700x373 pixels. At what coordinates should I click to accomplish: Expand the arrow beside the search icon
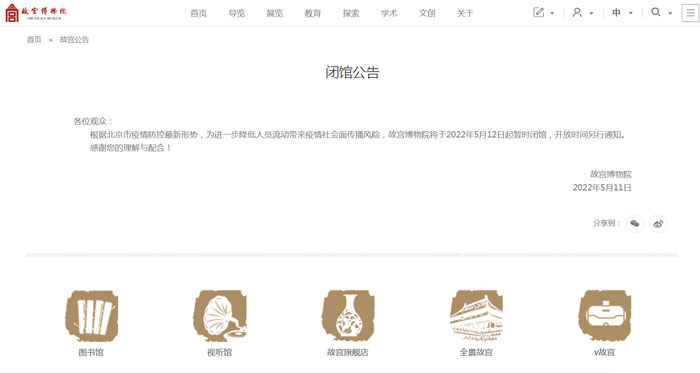click(x=670, y=13)
